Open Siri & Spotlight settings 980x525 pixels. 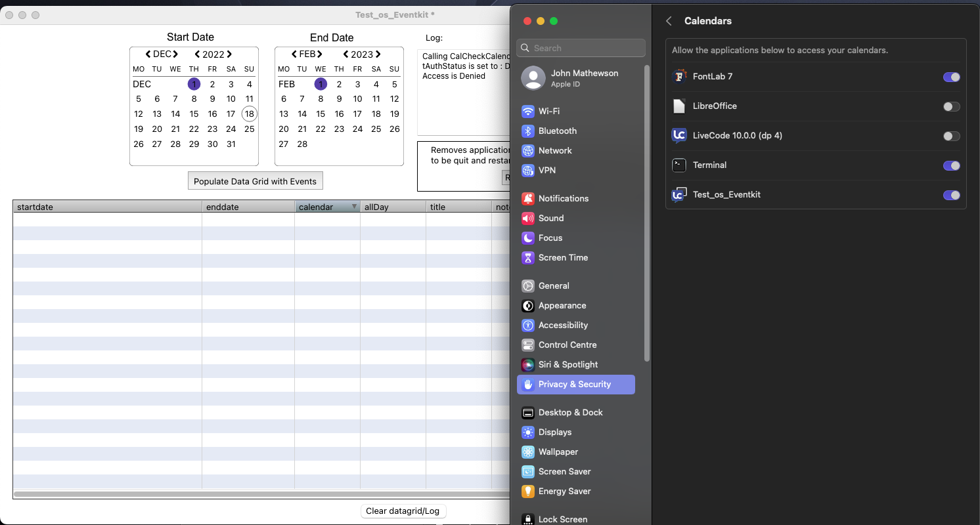point(568,365)
